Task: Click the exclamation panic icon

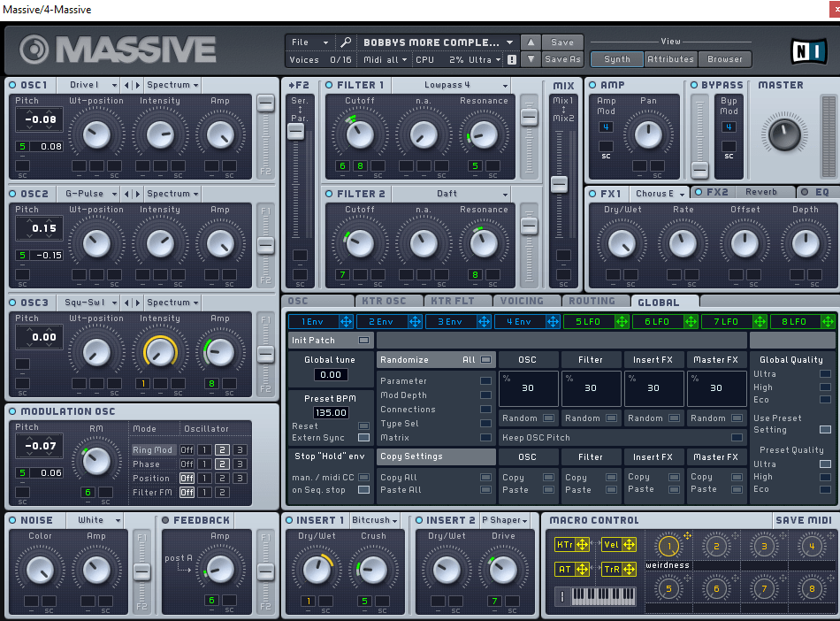Action: (x=511, y=60)
